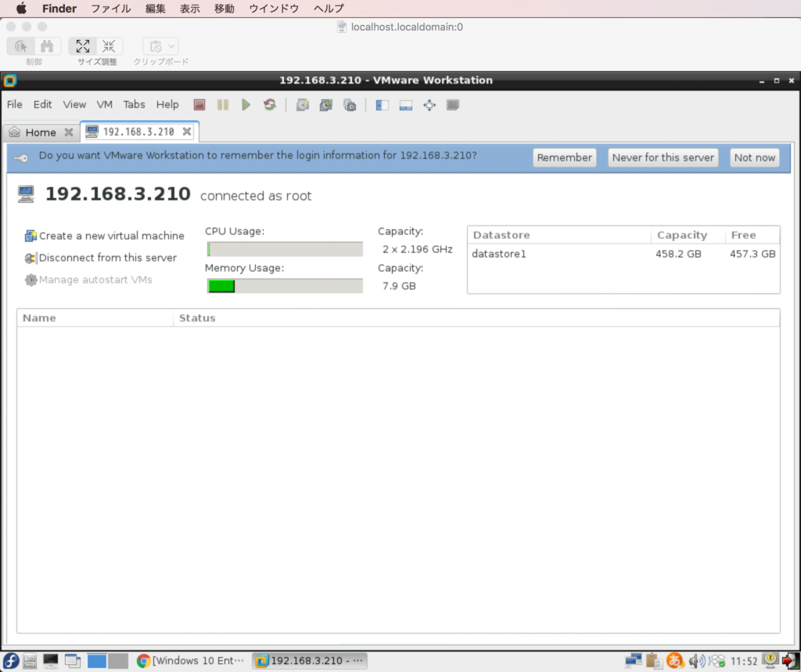Click the Revert to Snapshot toolbar icon
The height and width of the screenshot is (672, 801).
pyautogui.click(x=326, y=105)
